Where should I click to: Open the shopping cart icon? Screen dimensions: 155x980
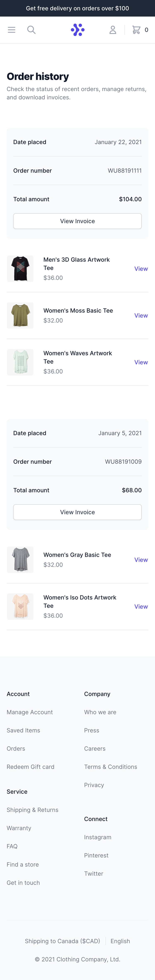(136, 30)
